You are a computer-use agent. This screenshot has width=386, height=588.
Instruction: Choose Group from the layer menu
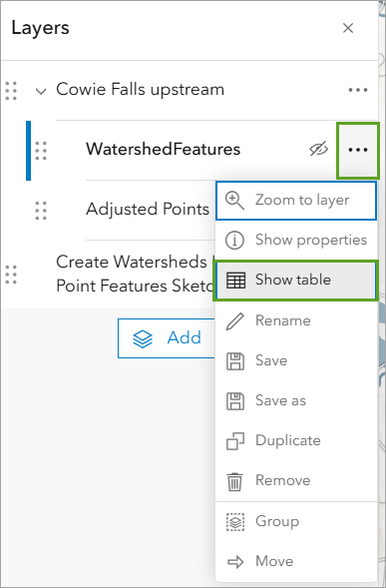[x=296, y=522]
